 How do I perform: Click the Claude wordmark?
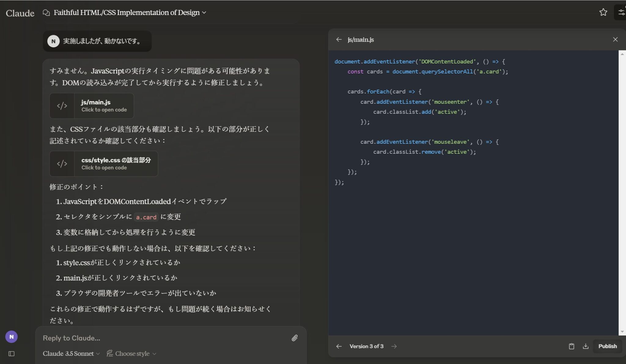(x=20, y=13)
